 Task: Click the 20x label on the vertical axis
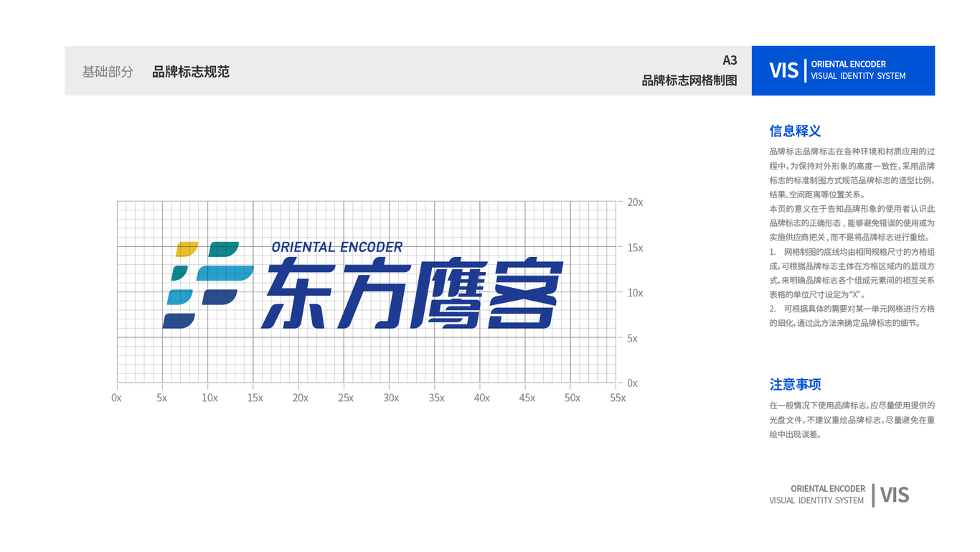pos(635,202)
